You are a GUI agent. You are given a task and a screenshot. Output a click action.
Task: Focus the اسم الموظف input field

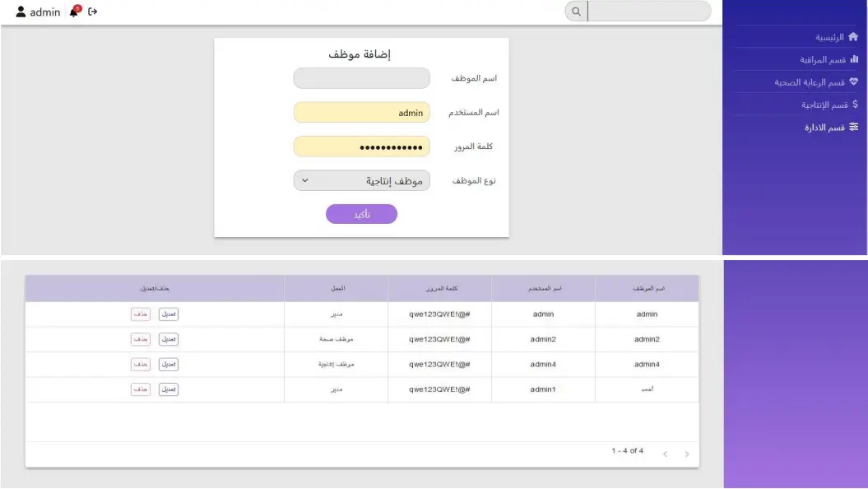click(x=361, y=77)
